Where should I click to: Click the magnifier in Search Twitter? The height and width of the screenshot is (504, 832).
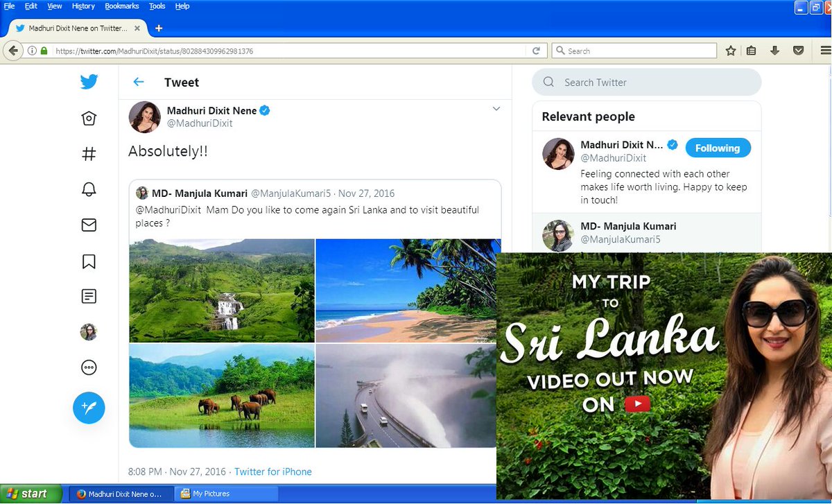click(548, 82)
